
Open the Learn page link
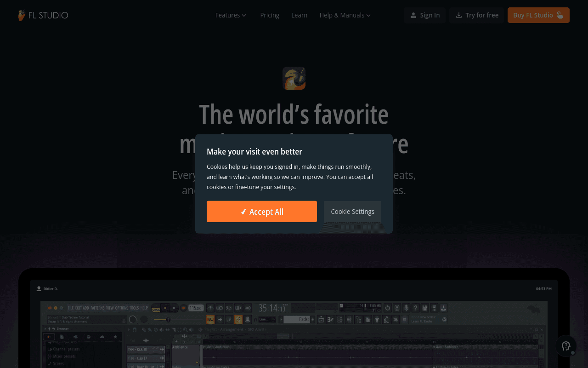click(x=299, y=15)
